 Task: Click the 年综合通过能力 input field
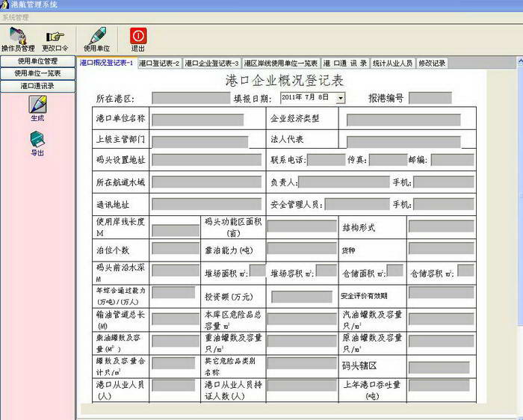pyautogui.click(x=173, y=292)
